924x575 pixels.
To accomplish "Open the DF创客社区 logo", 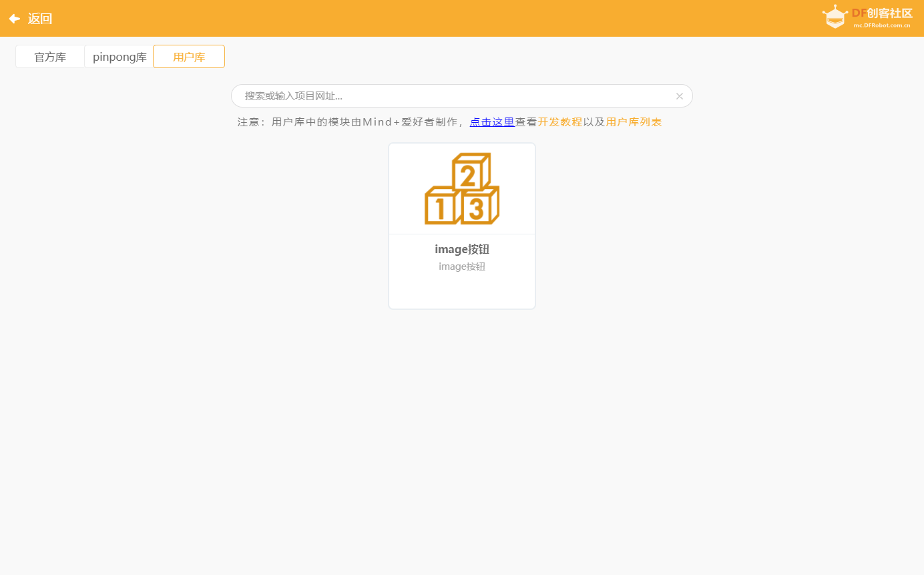I will coord(867,17).
